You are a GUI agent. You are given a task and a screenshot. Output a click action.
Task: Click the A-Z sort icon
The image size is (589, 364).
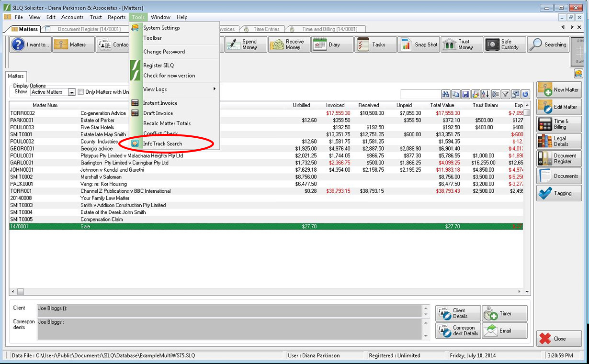[x=486, y=94]
